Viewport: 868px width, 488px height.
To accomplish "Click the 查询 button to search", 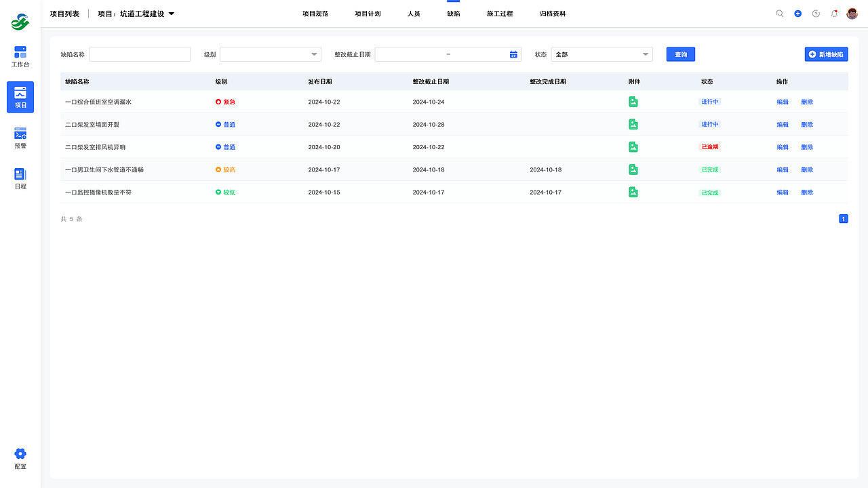I will point(680,54).
